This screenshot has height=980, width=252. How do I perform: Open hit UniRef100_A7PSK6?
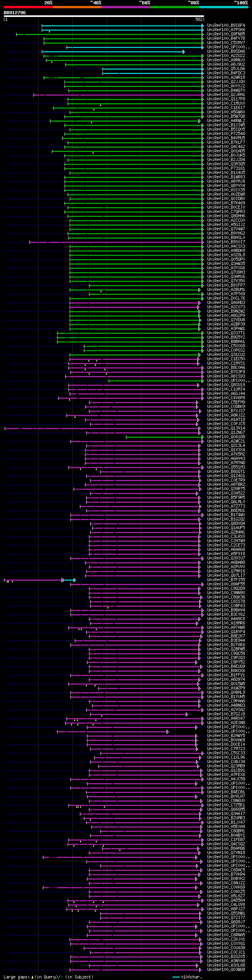(x=226, y=30)
